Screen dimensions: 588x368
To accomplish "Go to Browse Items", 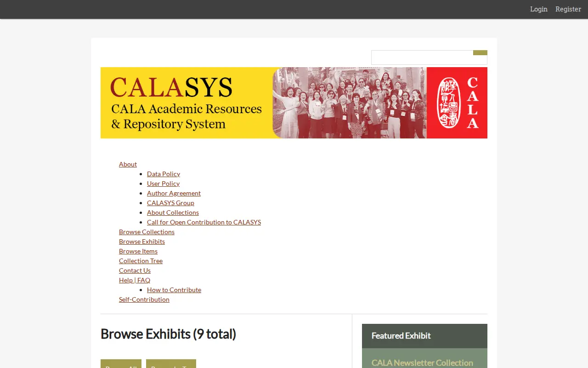I will tap(138, 251).
